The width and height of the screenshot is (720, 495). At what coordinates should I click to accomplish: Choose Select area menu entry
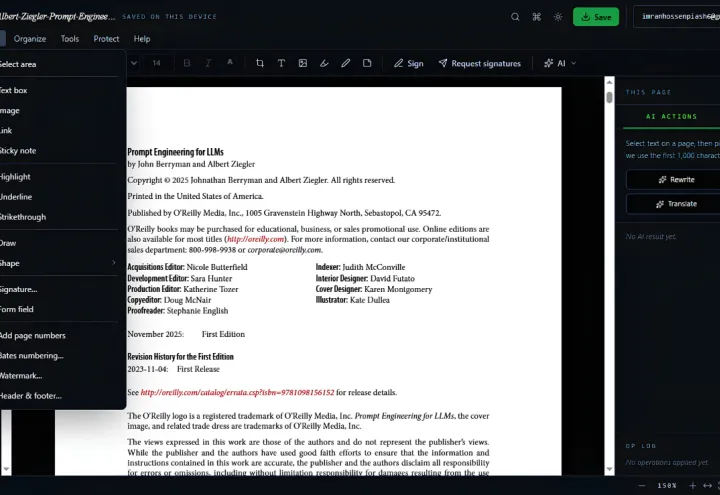[x=61, y=64]
